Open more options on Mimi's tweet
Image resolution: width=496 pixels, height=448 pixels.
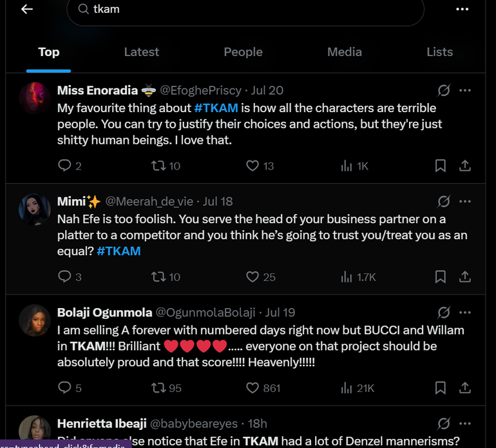(x=465, y=201)
